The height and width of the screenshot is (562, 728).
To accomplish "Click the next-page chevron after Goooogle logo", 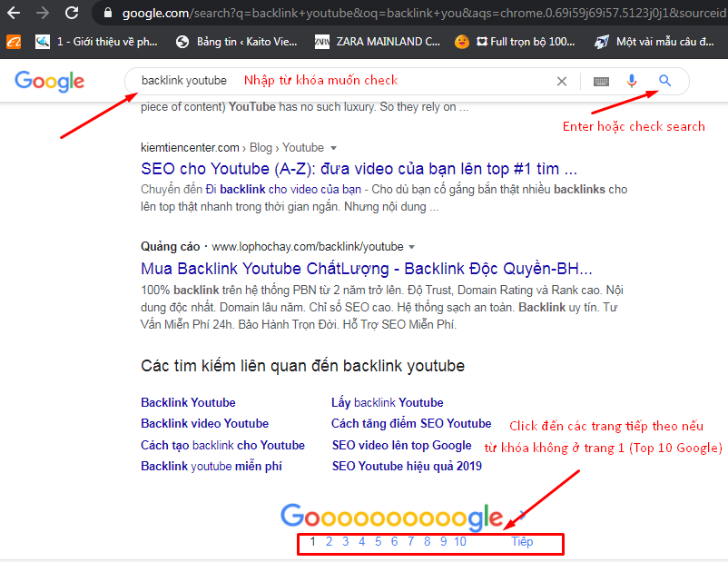I will point(523,515).
